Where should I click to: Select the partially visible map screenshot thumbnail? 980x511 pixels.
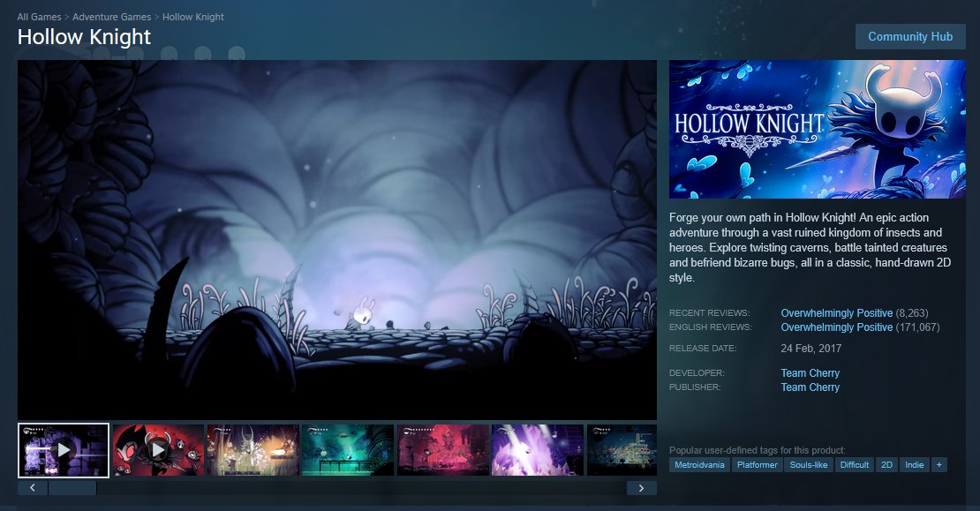(x=622, y=450)
